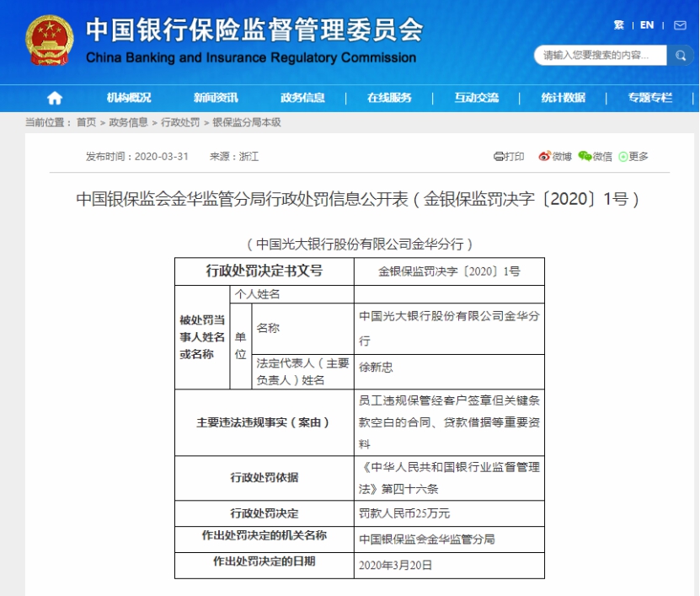Click cell 金银保监罚决字〔2020〕1号 in table
Screen dimensions: 700x596
pyautogui.click(x=449, y=271)
